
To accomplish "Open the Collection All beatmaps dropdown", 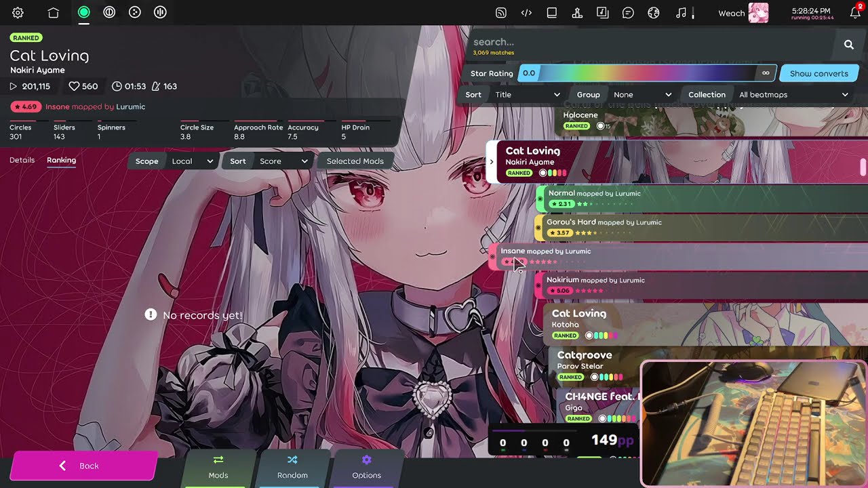I will click(768, 95).
